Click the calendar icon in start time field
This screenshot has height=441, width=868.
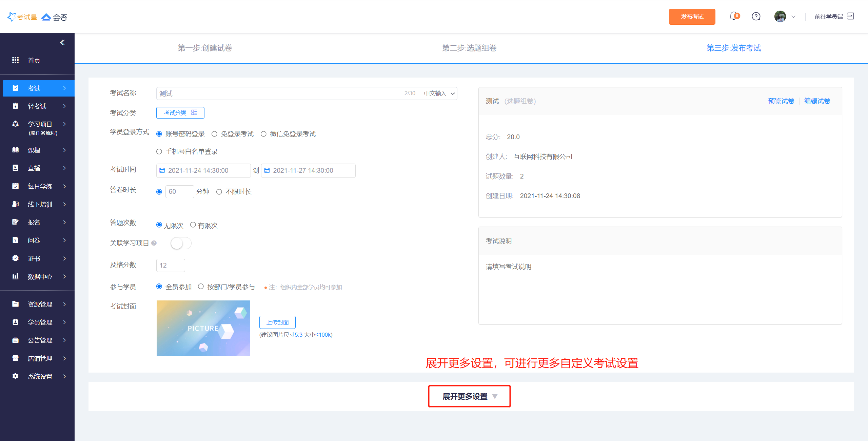click(162, 170)
